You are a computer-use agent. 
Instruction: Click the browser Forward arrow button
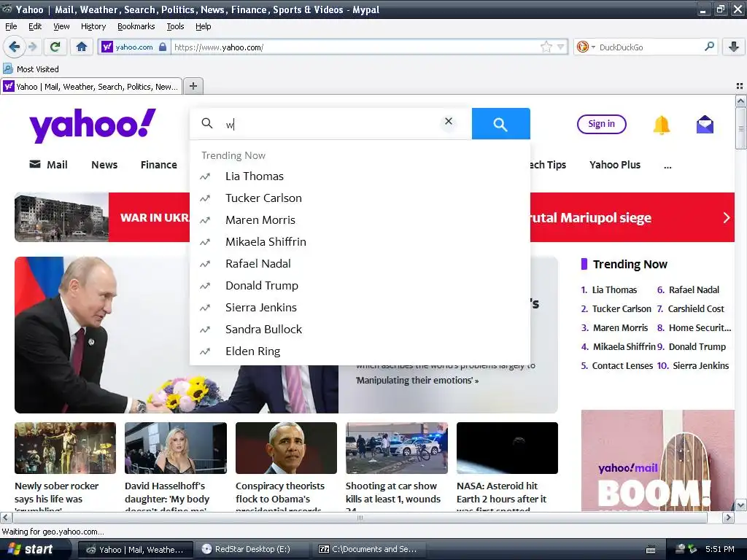tap(32, 47)
